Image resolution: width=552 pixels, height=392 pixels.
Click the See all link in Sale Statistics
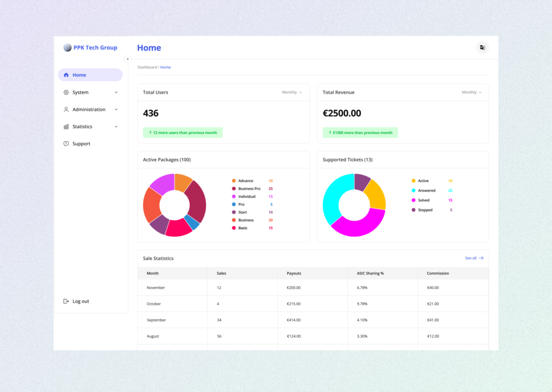pyautogui.click(x=474, y=258)
